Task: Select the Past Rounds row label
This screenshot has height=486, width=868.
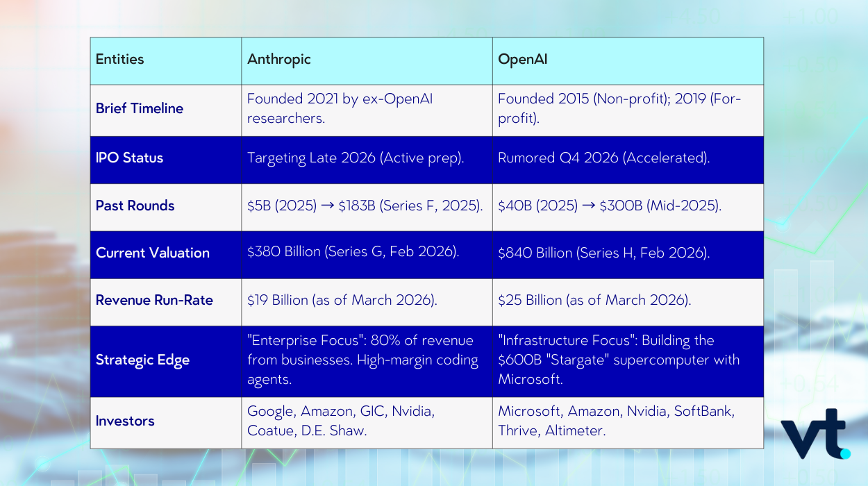Action: pos(135,206)
